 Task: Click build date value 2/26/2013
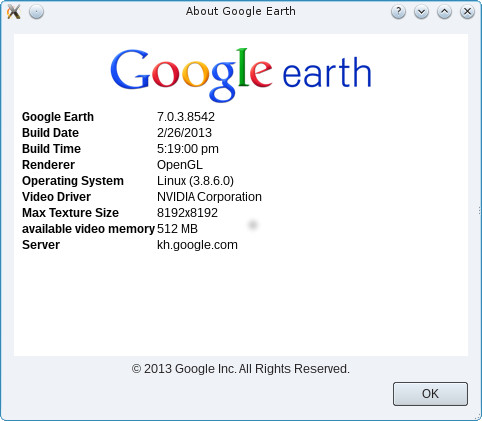click(x=184, y=133)
